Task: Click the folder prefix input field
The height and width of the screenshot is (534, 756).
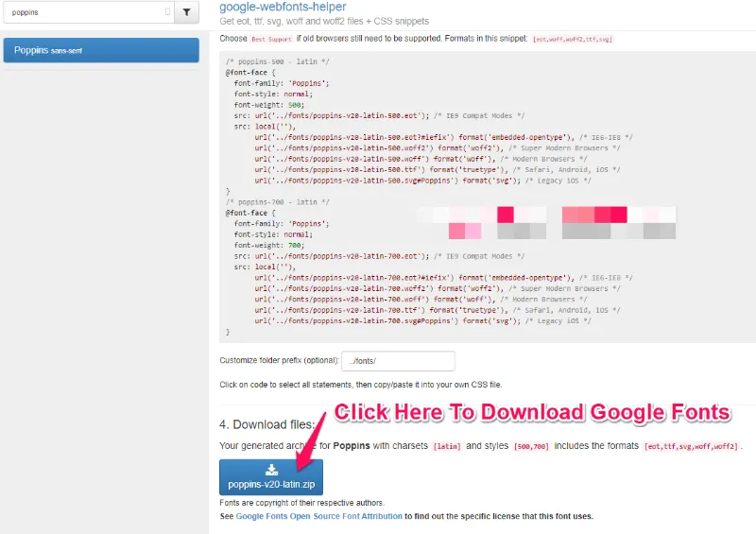Action: point(398,361)
